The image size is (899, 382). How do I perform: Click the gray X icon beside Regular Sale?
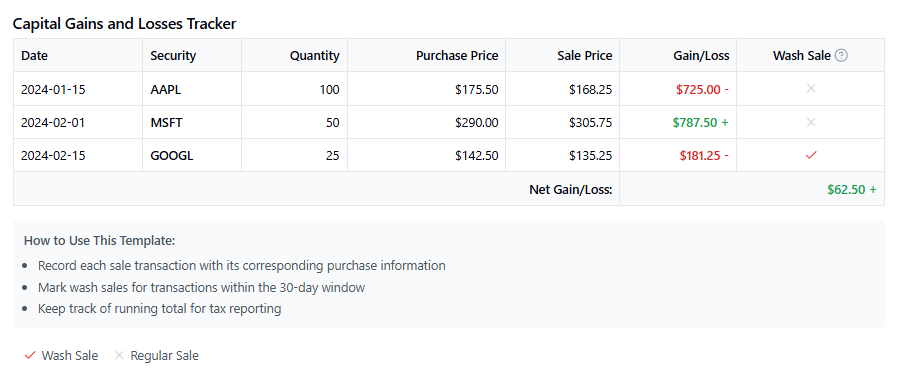tap(119, 356)
